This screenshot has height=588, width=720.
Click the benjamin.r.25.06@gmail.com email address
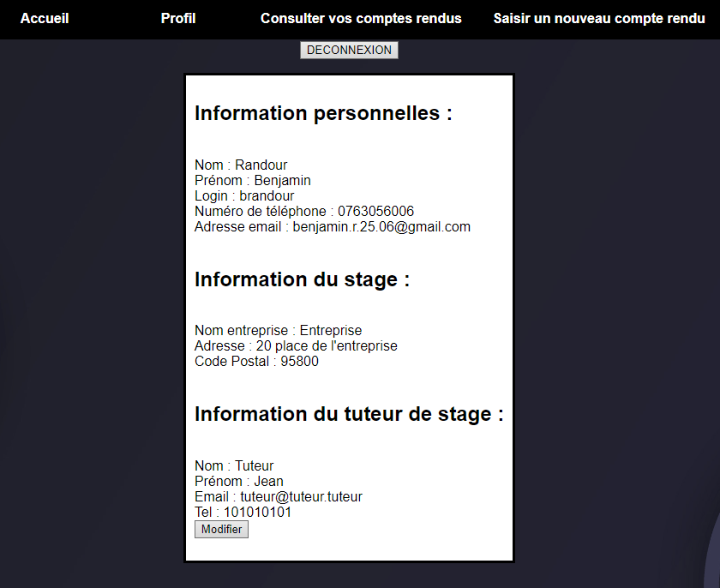coord(381,227)
